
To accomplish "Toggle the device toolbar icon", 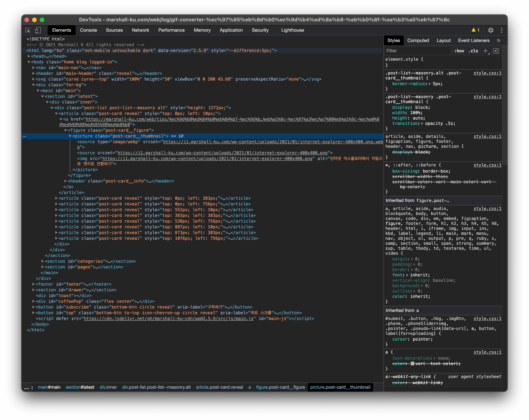I will point(38,30).
